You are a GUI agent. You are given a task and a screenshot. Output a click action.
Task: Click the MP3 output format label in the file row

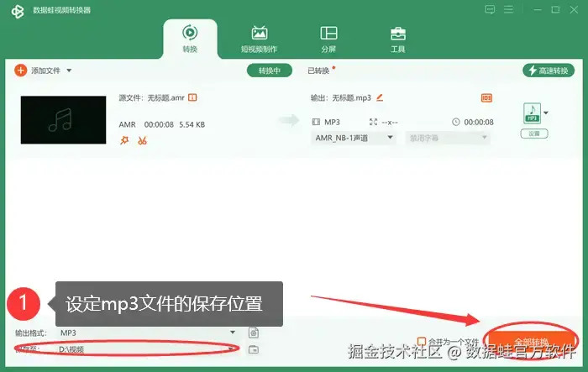(332, 122)
